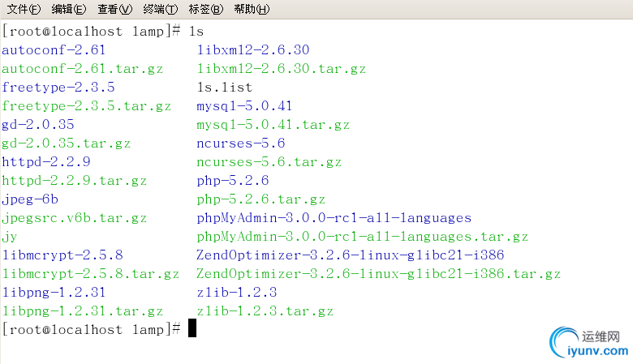
Task: Click the libmcrypt-2.5.8 directory name
Action: (x=62, y=255)
